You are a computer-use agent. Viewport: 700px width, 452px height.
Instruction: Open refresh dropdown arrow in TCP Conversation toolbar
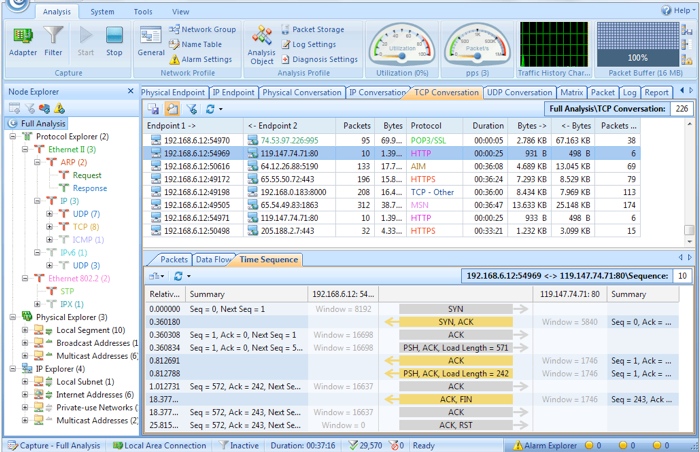(221, 109)
